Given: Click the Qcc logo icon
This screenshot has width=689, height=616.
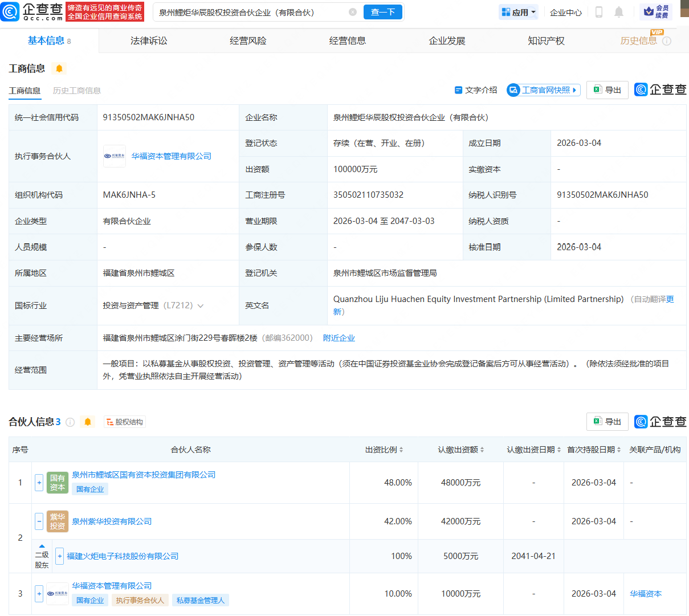Looking at the screenshot, I should tap(10, 11).
